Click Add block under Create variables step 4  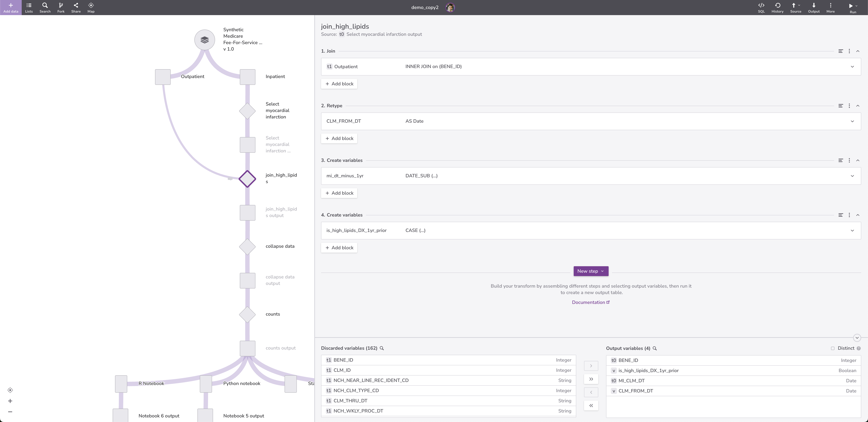coord(339,248)
